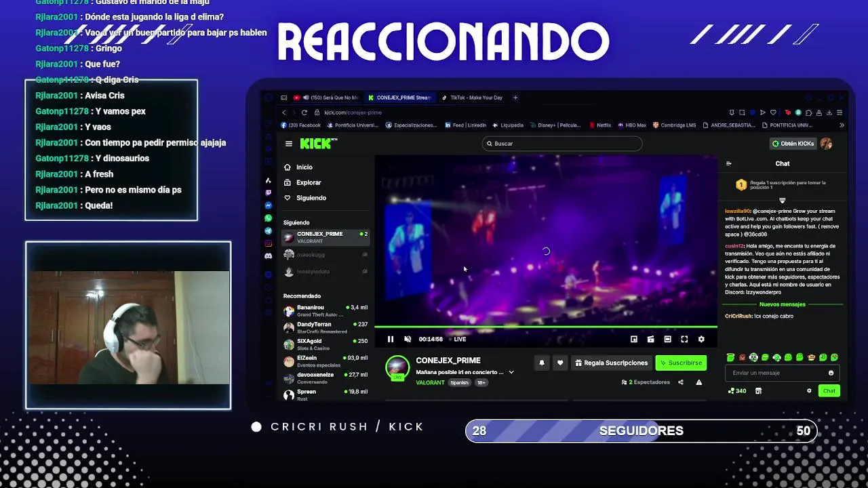Open the Facebook bookmark

pos(300,125)
